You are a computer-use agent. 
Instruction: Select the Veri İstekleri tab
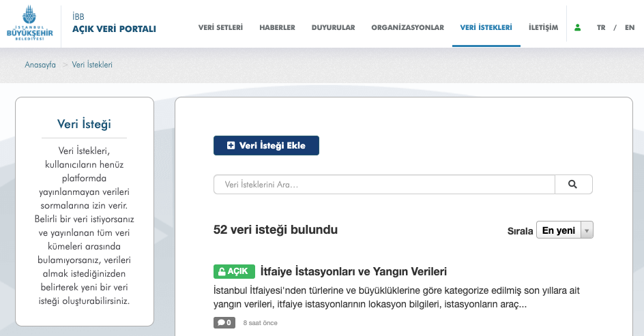[x=486, y=27]
